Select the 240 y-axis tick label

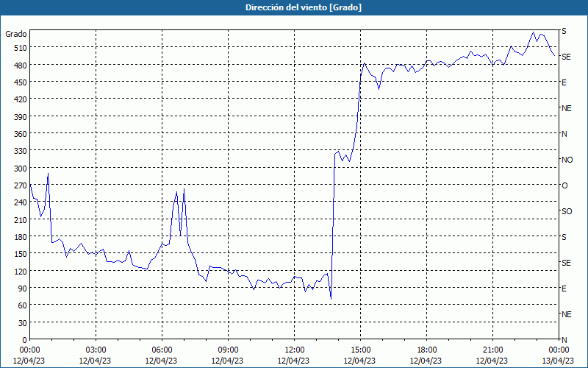[21, 203]
